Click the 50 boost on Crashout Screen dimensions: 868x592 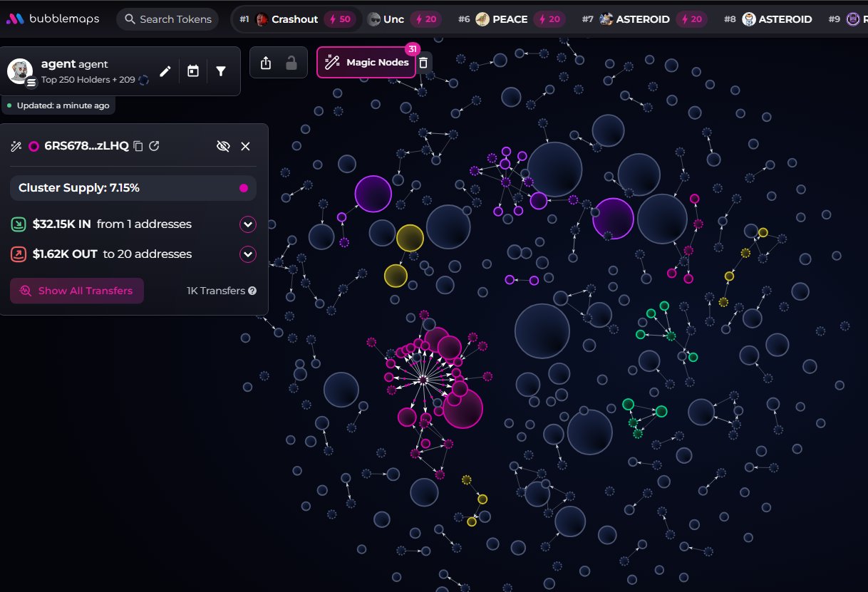pos(340,19)
